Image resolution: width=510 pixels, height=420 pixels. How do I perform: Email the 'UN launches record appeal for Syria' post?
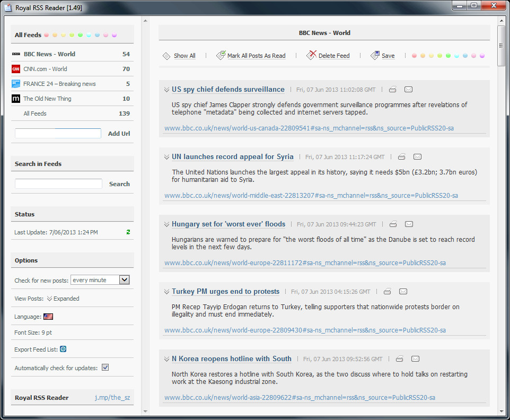[417, 157]
